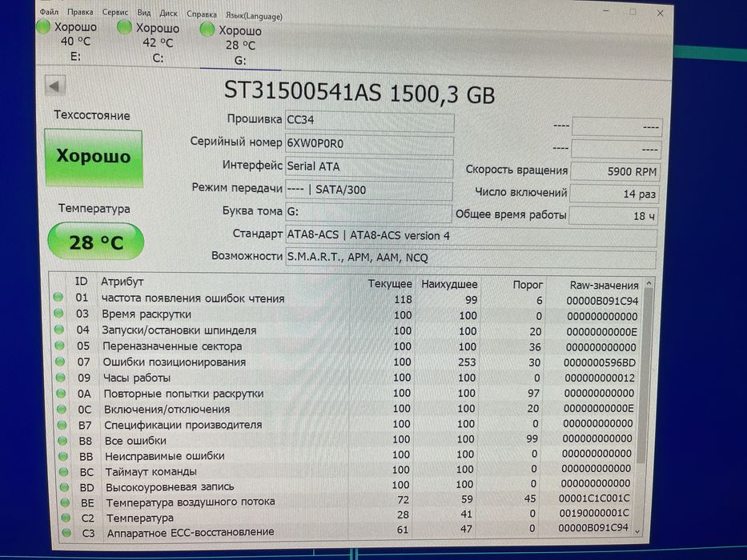Click green status dot for attribute B8
Image resolution: width=747 pixels, height=560 pixels.
click(62, 440)
